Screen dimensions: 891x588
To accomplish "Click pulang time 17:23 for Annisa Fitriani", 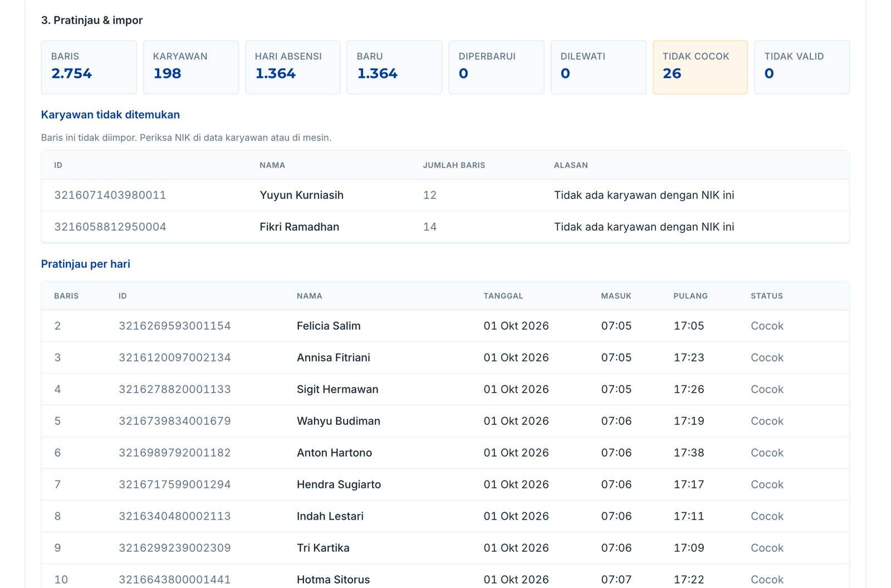I will click(689, 357).
